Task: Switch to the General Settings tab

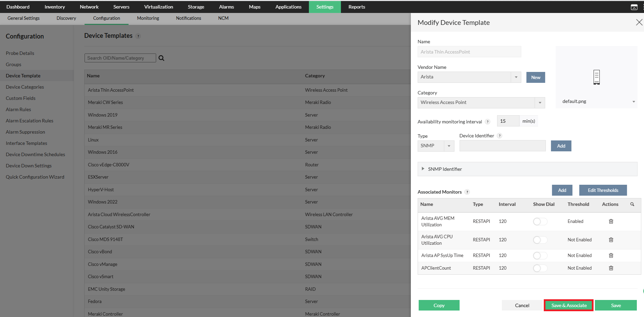Action: coord(24,18)
